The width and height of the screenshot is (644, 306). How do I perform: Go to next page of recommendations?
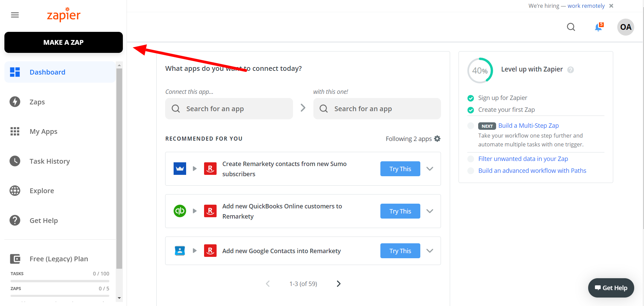[338, 284]
